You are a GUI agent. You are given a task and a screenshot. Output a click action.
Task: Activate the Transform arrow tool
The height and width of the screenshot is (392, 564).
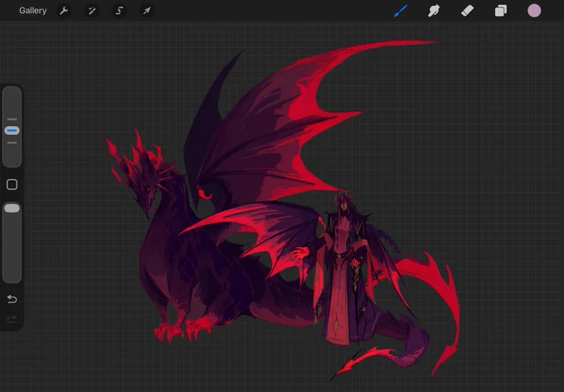coord(147,11)
